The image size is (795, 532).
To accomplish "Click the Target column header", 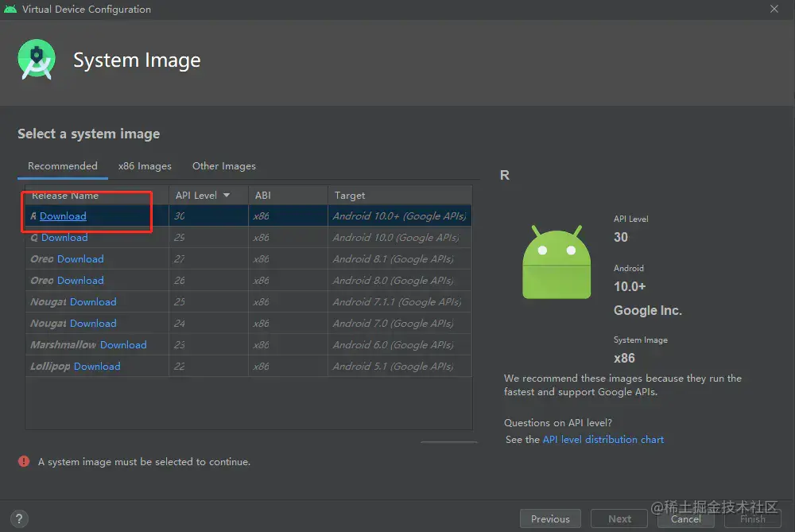I will point(400,196).
